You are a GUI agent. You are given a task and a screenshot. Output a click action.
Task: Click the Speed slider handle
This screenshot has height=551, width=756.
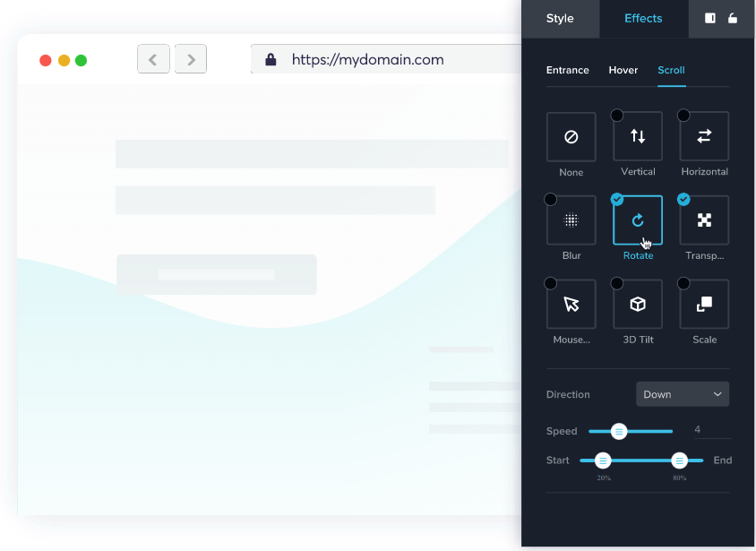[x=619, y=431]
